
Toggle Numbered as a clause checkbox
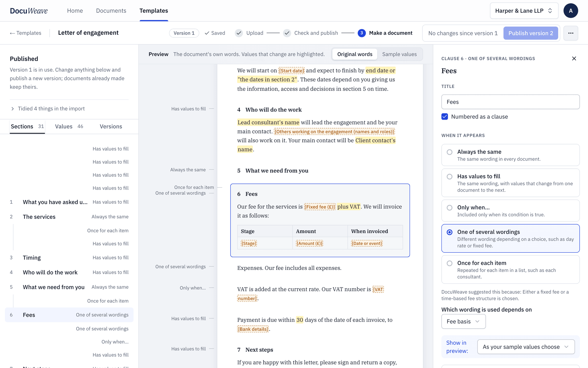[445, 117]
